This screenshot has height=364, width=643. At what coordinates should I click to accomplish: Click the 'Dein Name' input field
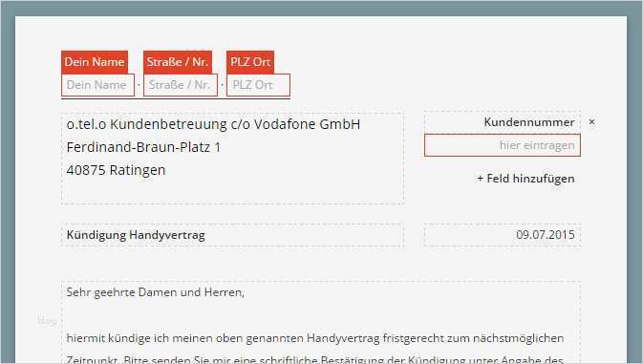98,85
